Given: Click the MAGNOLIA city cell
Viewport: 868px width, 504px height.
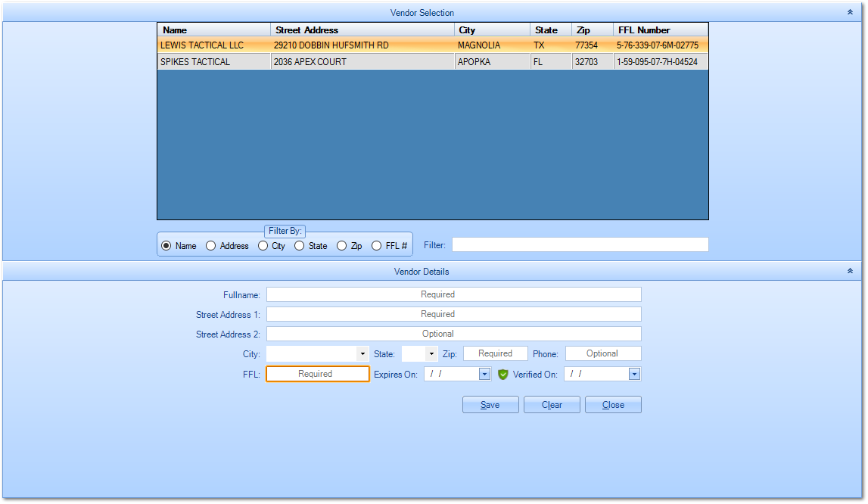Looking at the screenshot, I should point(492,45).
